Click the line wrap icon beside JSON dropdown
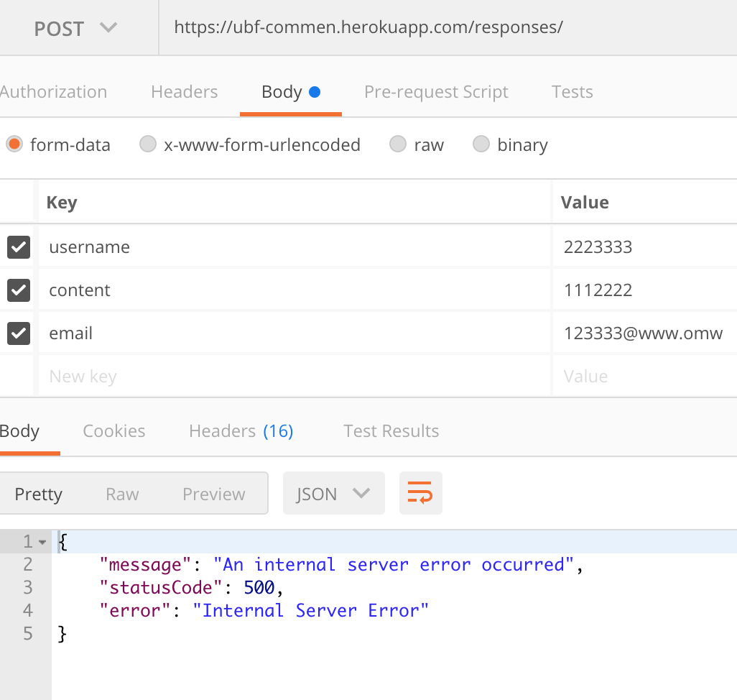737x700 pixels. point(421,493)
